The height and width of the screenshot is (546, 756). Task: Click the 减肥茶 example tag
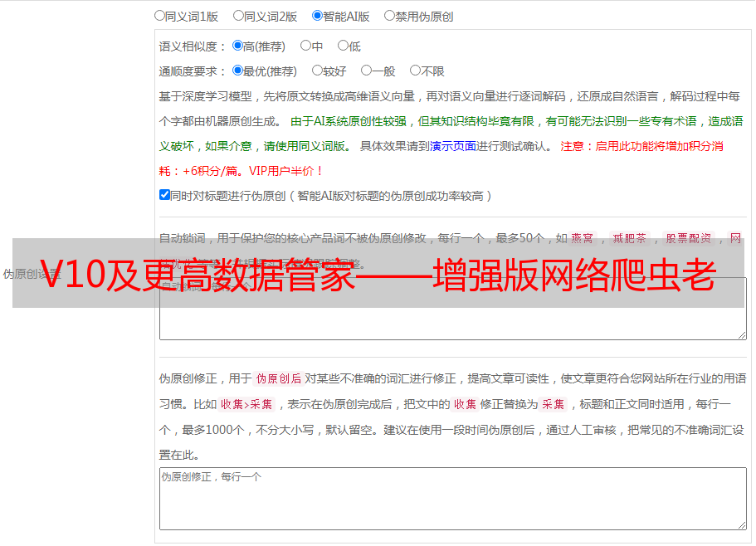630,238
